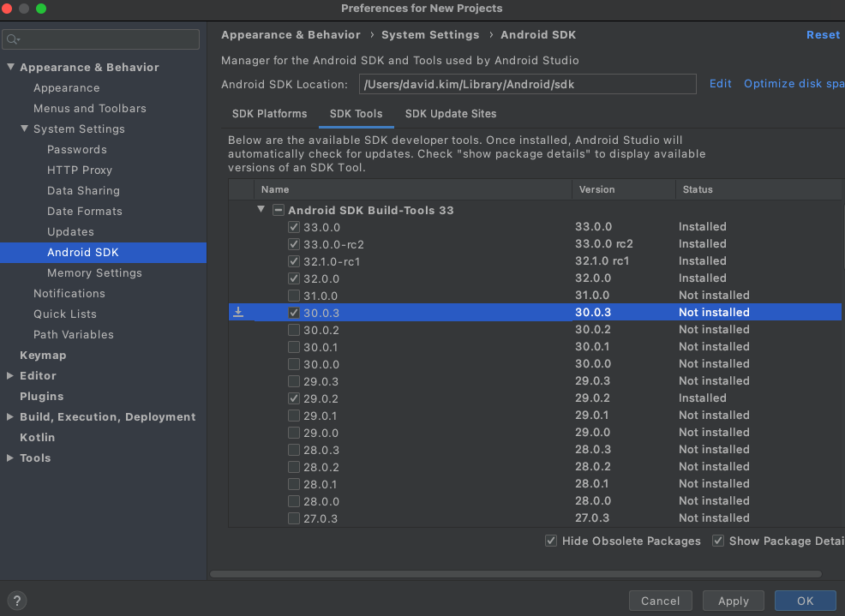Select the 29.0.3 table row

tap(535, 381)
